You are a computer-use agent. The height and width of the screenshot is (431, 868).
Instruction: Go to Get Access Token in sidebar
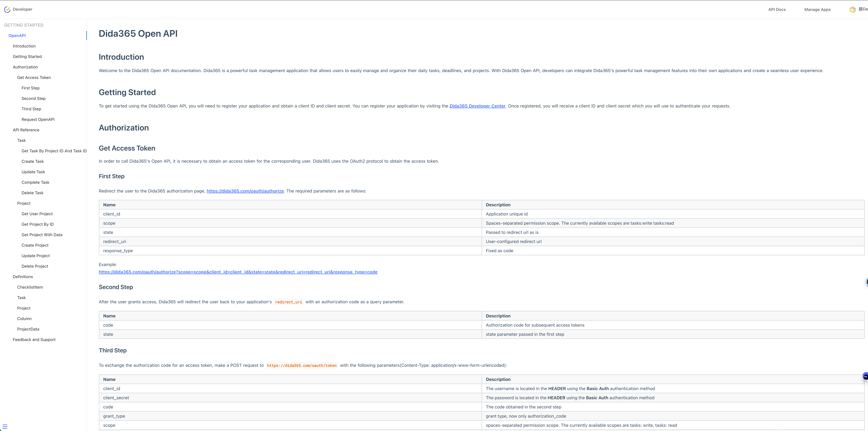34,77
